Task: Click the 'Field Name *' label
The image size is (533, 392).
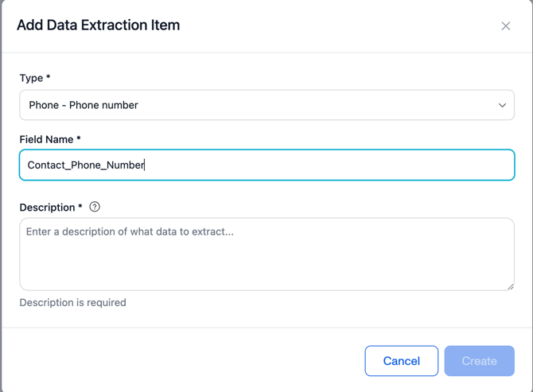Action: pos(50,139)
